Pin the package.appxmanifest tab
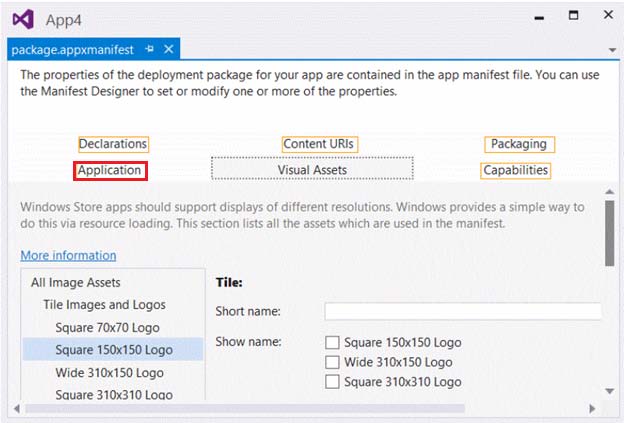624x423 pixels. coord(150,49)
